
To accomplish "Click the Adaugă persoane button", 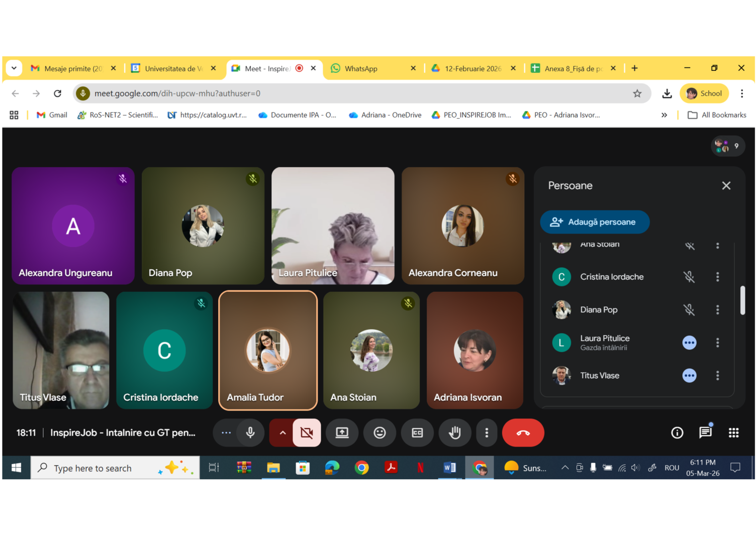I will coord(595,222).
